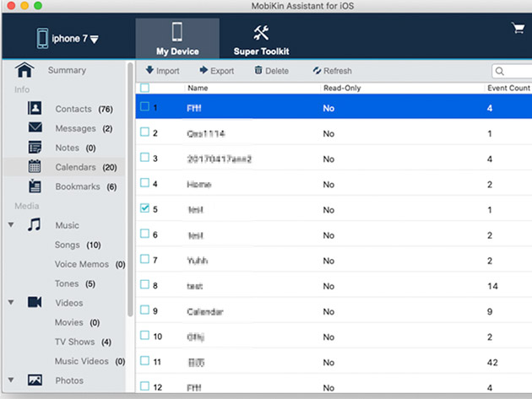Click the Messages envelope icon
Viewport: 532px width, 399px height.
tap(35, 127)
